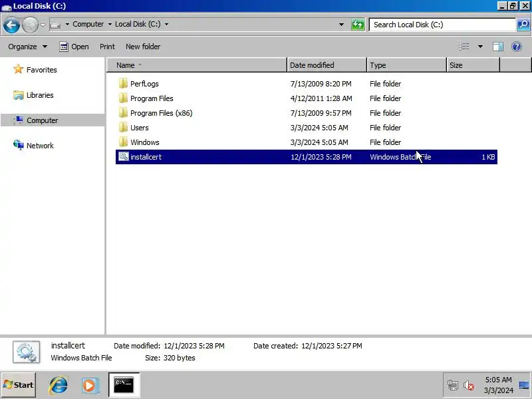Change your view using the views icon
Image resolution: width=532 pixels, height=399 pixels.
[464, 47]
